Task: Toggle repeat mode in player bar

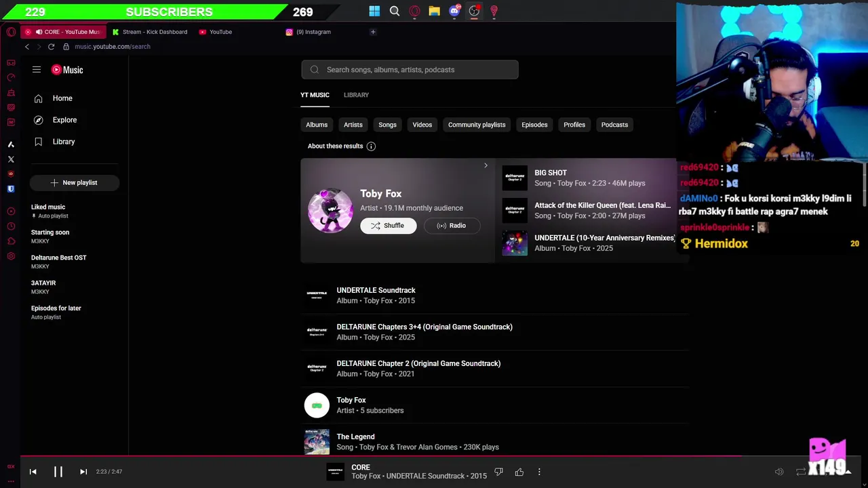Action: pos(801,472)
